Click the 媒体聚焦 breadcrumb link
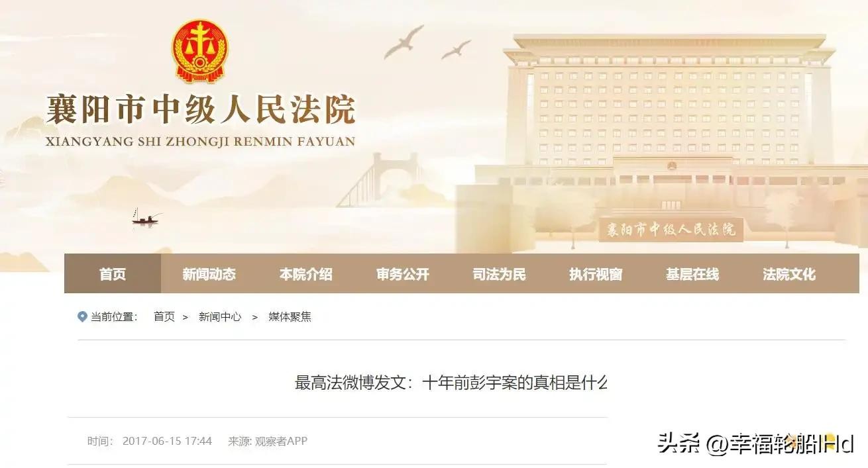The width and height of the screenshot is (868, 468). [x=290, y=316]
